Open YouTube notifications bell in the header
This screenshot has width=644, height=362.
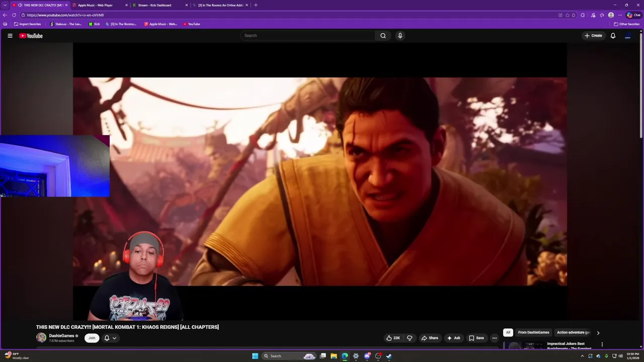click(x=613, y=36)
